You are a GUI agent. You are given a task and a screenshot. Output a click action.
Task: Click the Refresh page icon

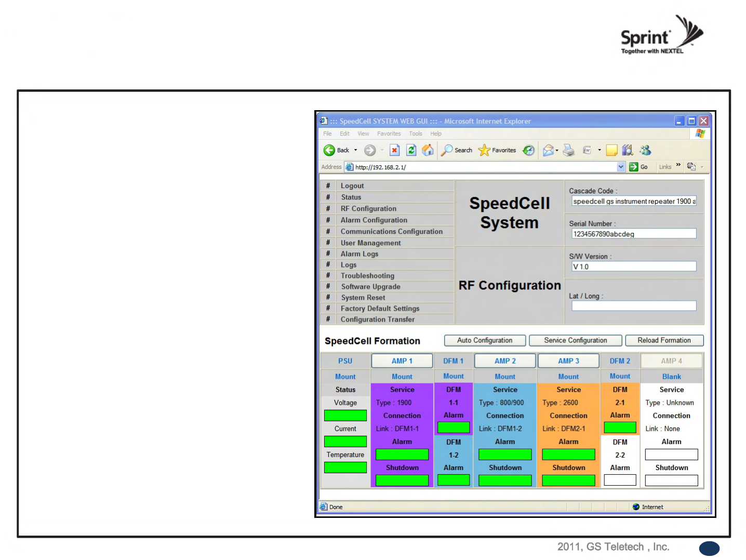pyautogui.click(x=411, y=150)
